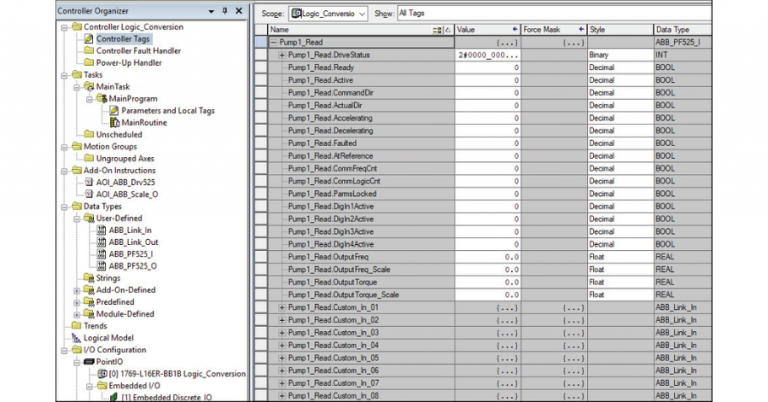Screen dimensions: 768x402
Task: Pin the Controller Organizer panel
Action: [225, 11]
